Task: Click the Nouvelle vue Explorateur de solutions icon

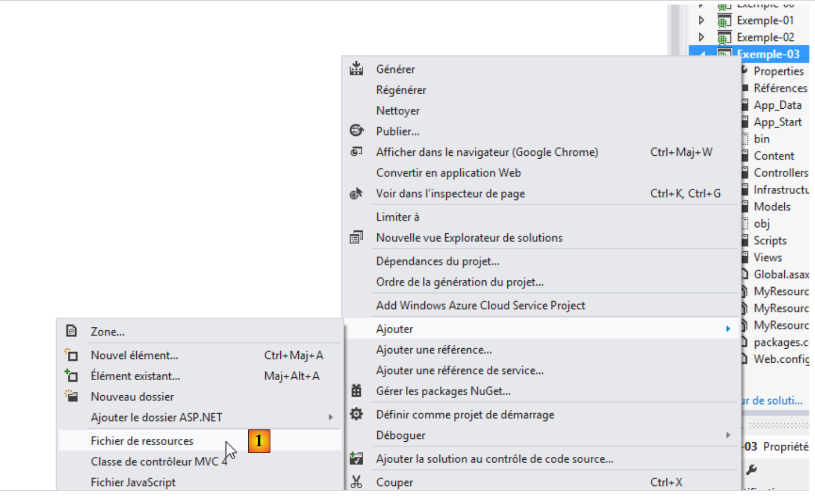Action: (x=356, y=238)
